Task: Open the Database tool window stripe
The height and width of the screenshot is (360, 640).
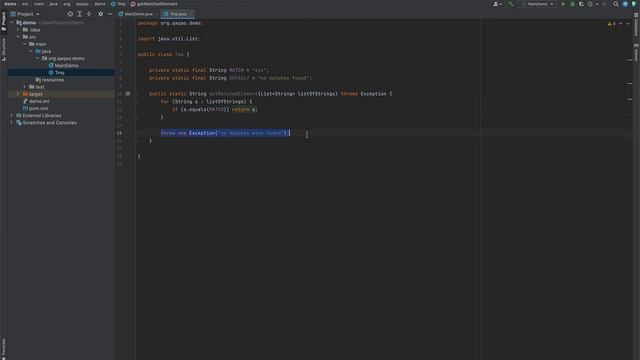Action: 636,24
